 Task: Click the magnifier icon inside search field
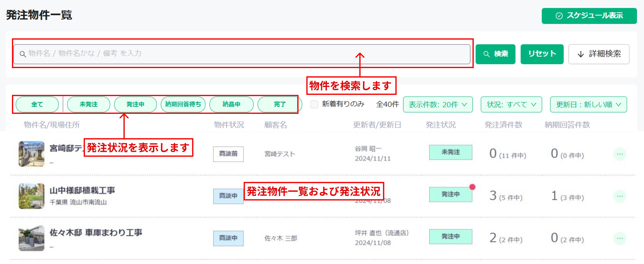point(23,54)
